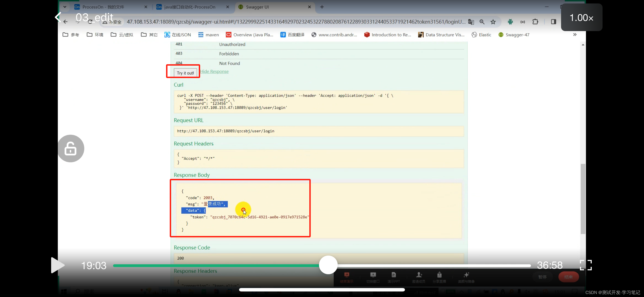Click the 切换窗口 meeting icon
The width and height of the screenshot is (644, 297).
point(373,277)
